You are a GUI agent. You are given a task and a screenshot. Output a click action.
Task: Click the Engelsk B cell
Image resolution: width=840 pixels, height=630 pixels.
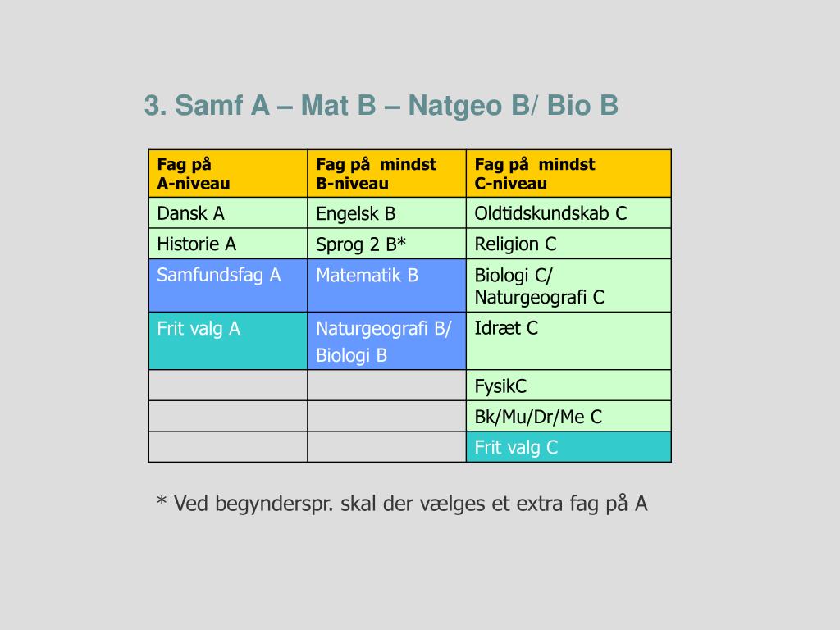tap(387, 213)
